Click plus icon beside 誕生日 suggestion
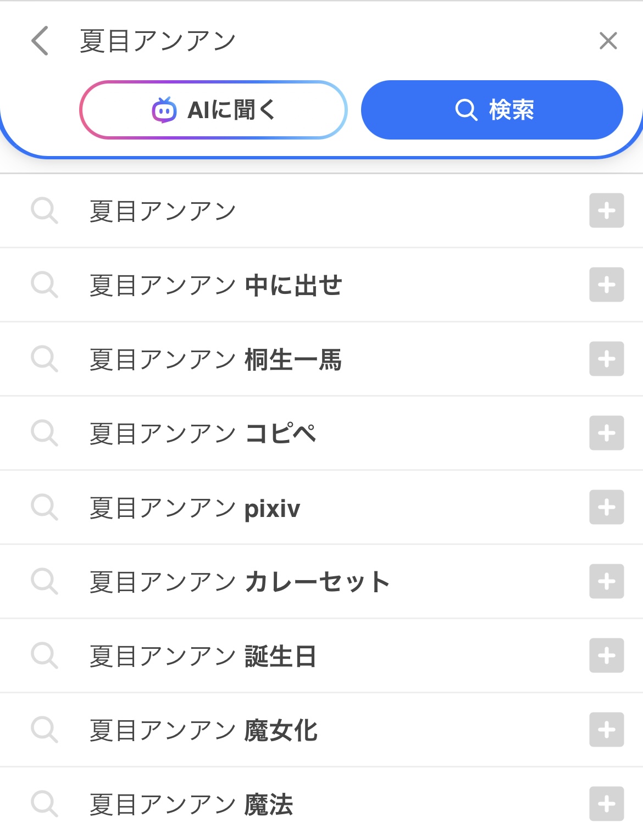 (606, 655)
